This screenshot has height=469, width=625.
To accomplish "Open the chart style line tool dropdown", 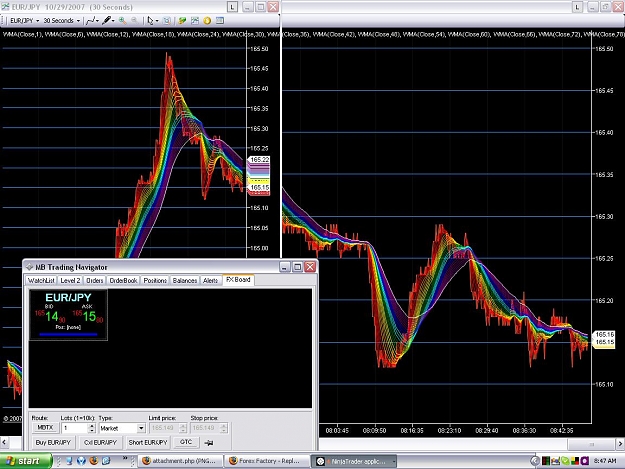I will 92,20.
